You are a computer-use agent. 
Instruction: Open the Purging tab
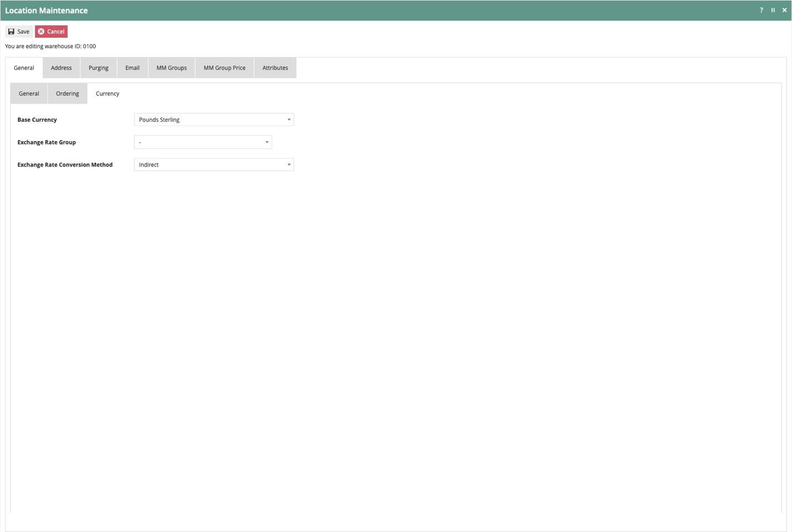coord(99,68)
